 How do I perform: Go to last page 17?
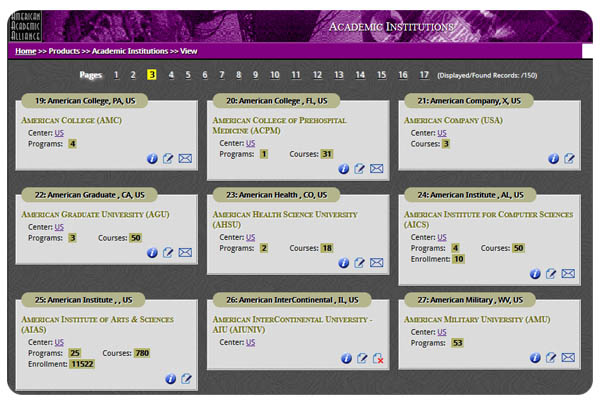(424, 74)
